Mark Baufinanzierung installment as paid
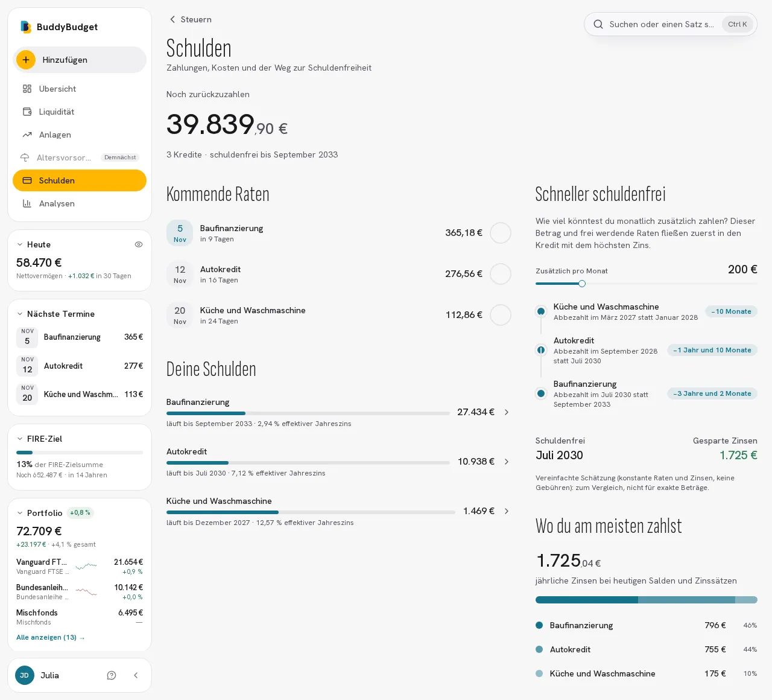 tap(501, 233)
